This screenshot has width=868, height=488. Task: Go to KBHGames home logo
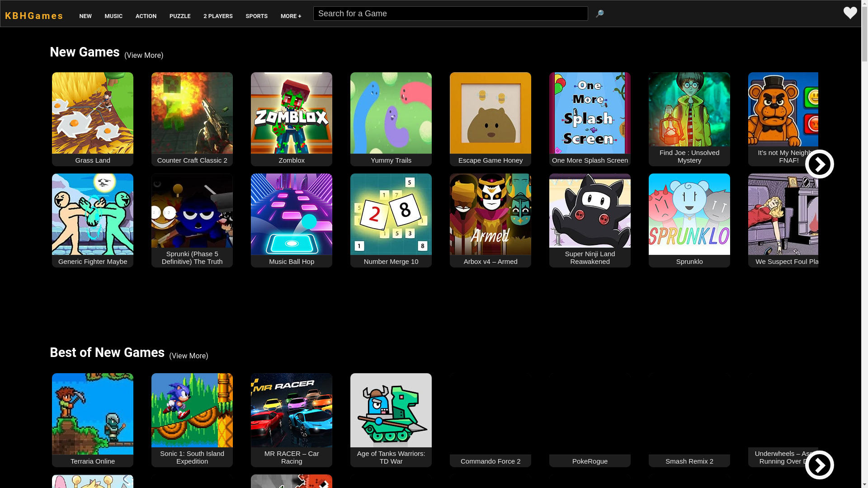click(34, 16)
